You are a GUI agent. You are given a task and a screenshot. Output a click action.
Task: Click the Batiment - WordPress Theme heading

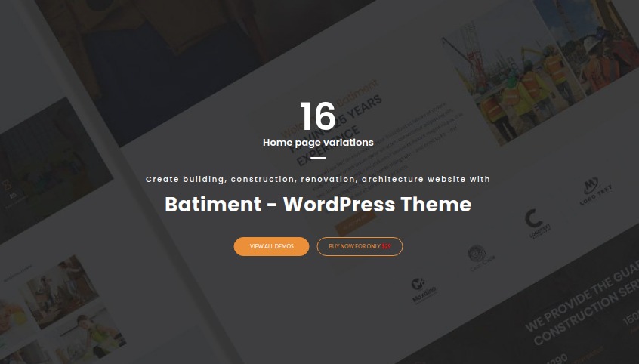coord(318,204)
